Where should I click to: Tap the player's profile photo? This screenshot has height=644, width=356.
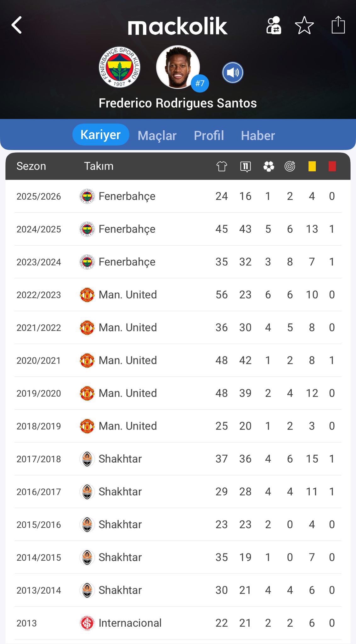[178, 67]
